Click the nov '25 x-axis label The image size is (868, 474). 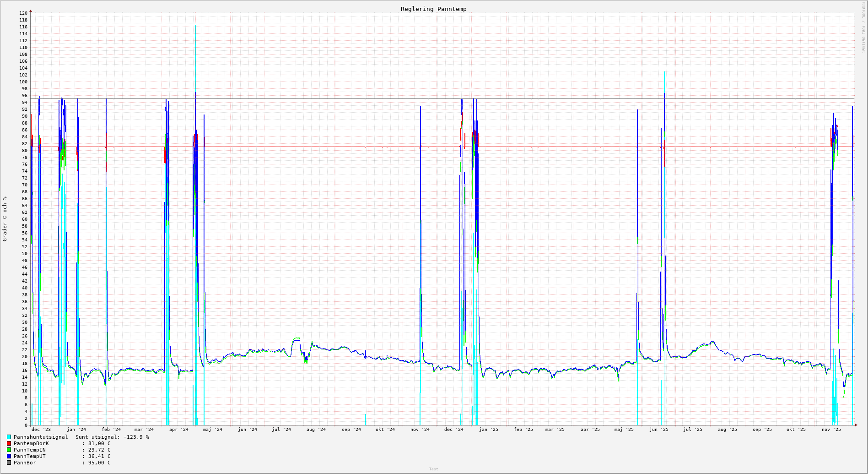pyautogui.click(x=831, y=430)
